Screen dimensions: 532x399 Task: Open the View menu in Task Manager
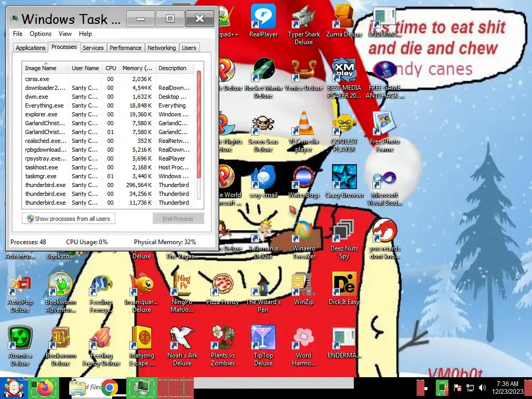(65, 34)
